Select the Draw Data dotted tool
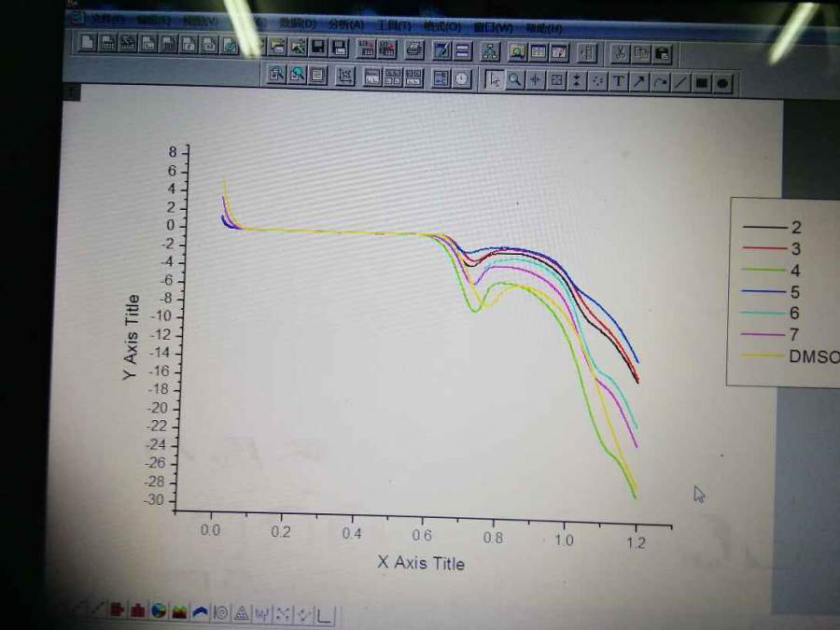Screen dimensions: 840x630 click(x=598, y=81)
